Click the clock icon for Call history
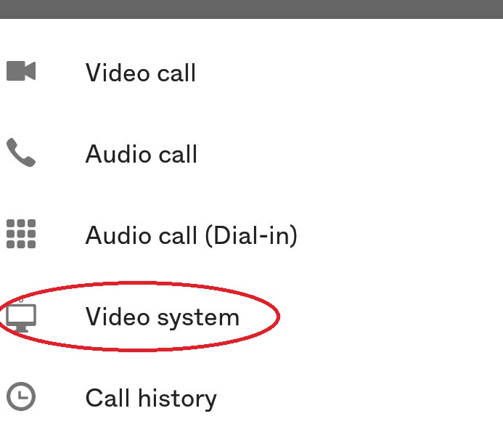 point(21,397)
